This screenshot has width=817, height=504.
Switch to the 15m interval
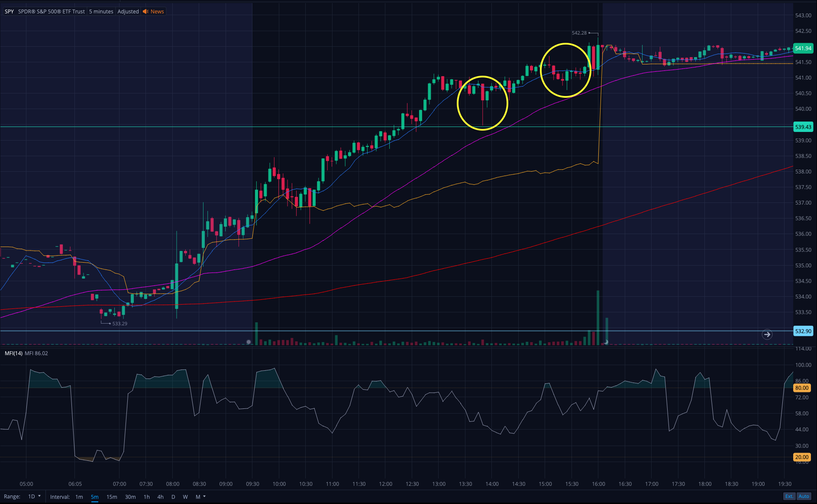pos(112,497)
